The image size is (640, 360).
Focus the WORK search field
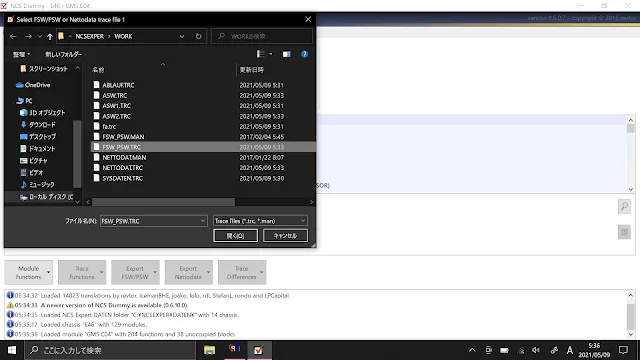click(262, 36)
